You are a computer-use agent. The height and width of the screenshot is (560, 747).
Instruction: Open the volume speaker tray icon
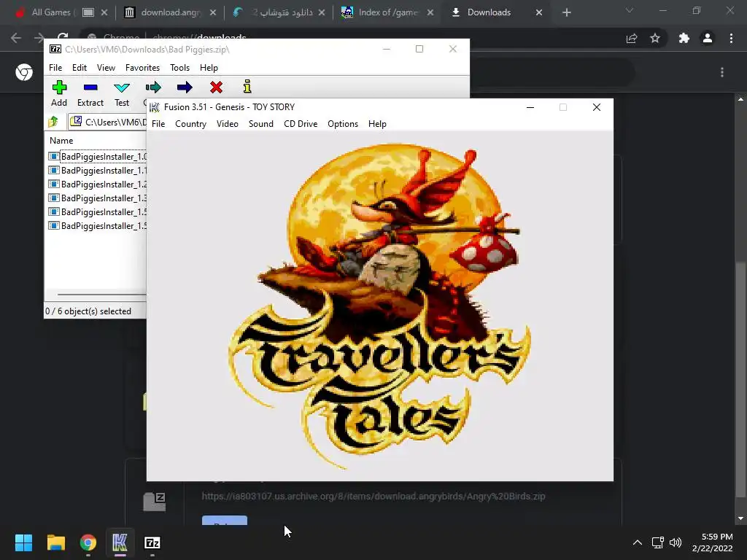[675, 542]
